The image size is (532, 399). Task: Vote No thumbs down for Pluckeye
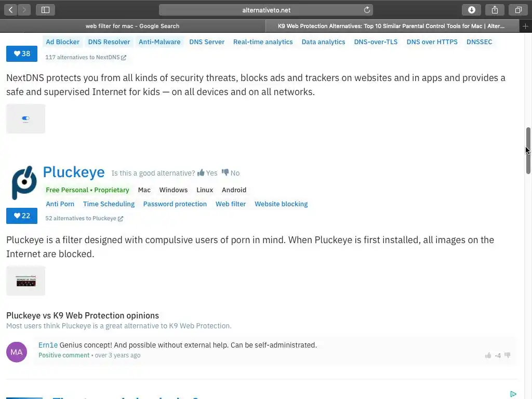coord(231,173)
